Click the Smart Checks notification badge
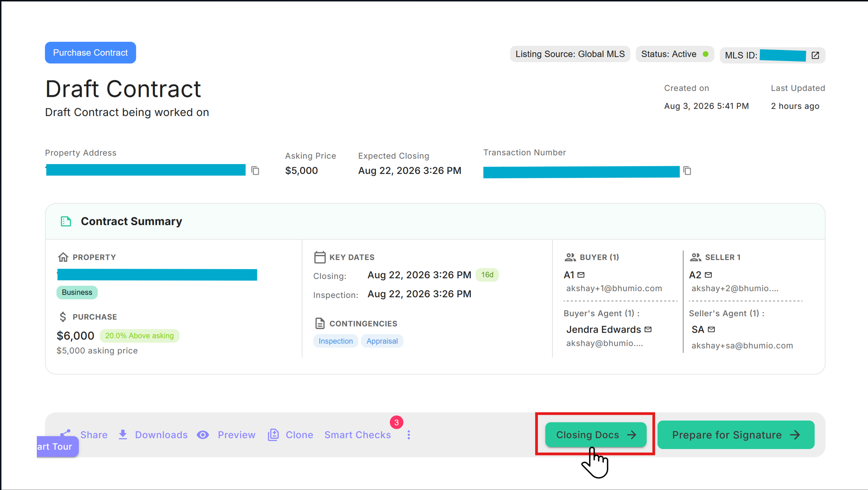 (396, 423)
